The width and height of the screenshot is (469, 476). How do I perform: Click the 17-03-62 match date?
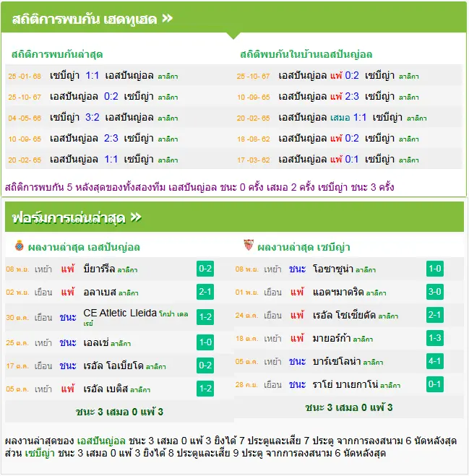click(x=254, y=160)
